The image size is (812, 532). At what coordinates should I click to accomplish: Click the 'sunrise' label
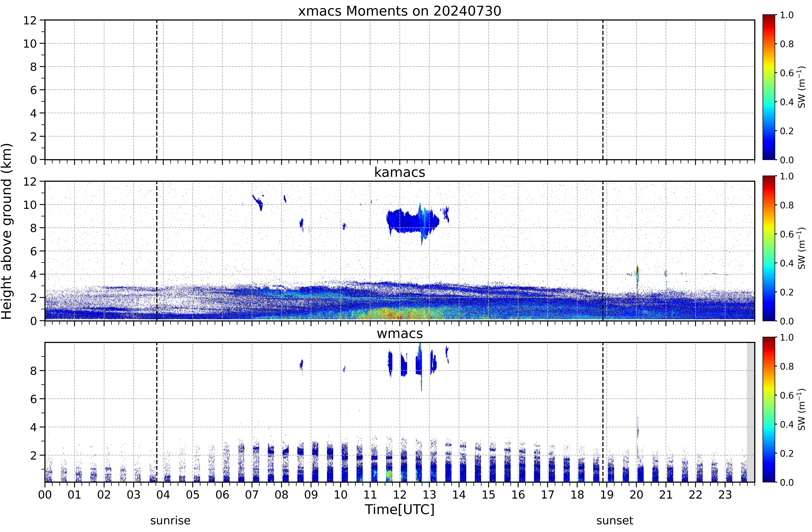coord(170,521)
